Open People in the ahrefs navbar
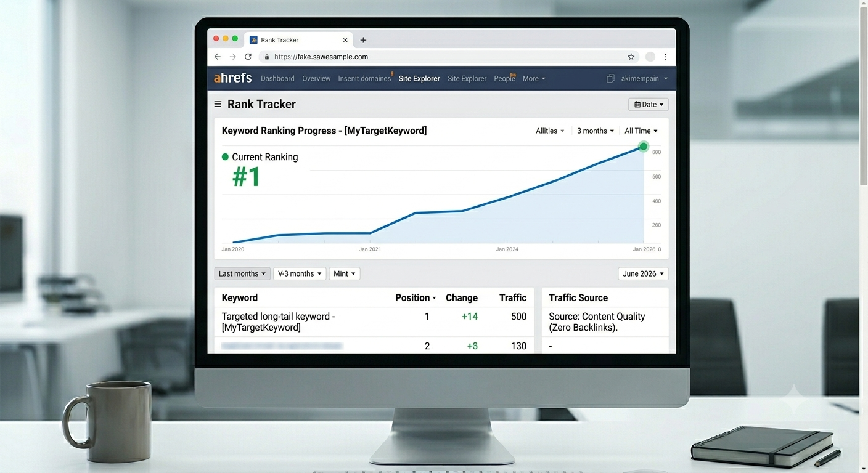868x473 pixels. [504, 79]
